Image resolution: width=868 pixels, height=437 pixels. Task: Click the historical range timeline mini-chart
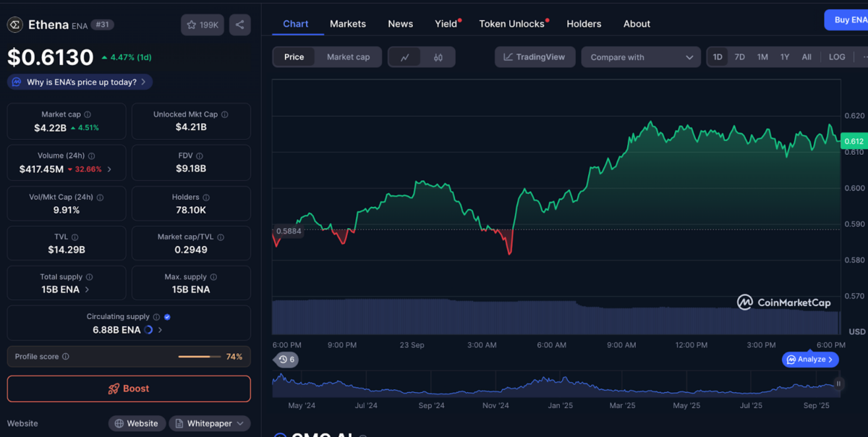click(x=556, y=384)
